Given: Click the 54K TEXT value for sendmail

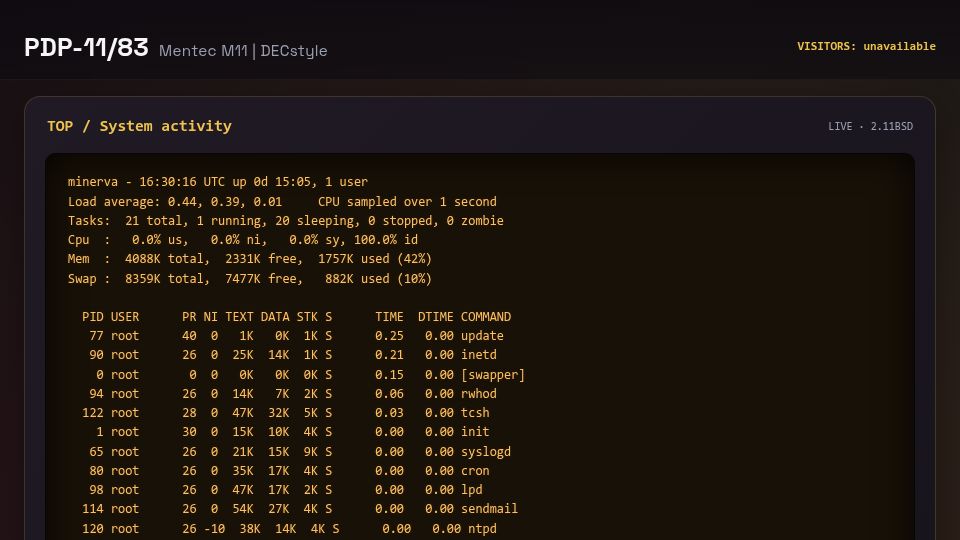Looking at the screenshot, I should click(x=243, y=509).
